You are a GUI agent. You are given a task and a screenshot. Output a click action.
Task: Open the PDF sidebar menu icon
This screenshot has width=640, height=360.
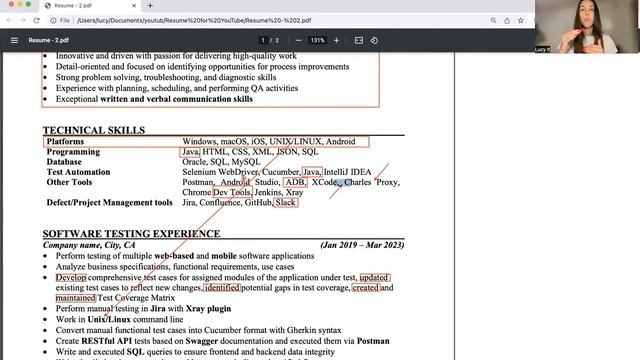click(x=14, y=40)
